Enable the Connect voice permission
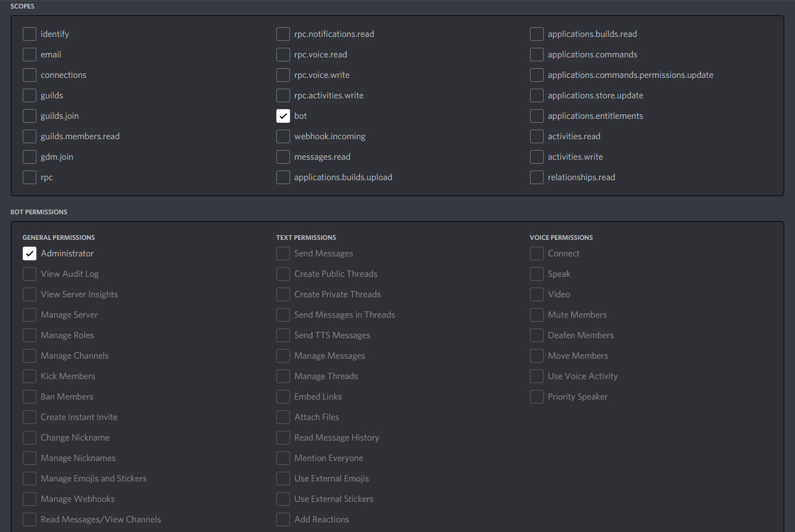Viewport: 795px width, 532px height. pos(537,253)
